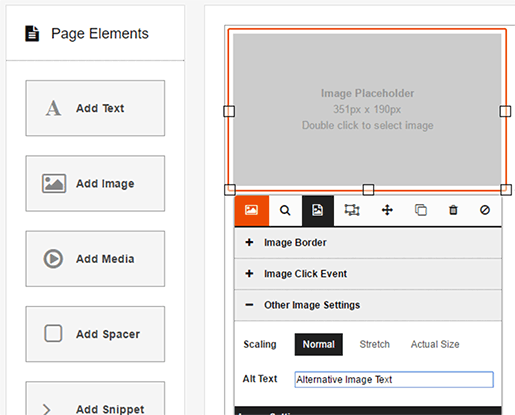Image resolution: width=515 pixels, height=415 pixels.
Task: Set scaling to Actual Size
Action: (435, 344)
